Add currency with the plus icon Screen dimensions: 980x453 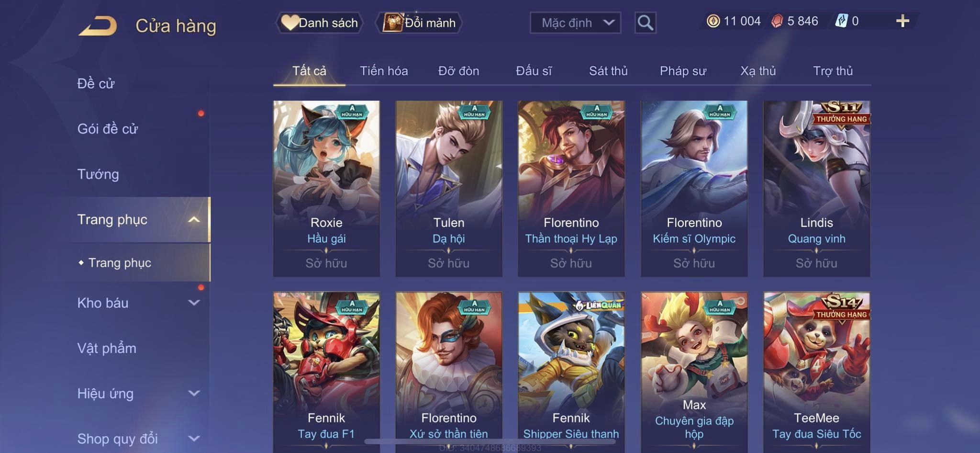902,21
